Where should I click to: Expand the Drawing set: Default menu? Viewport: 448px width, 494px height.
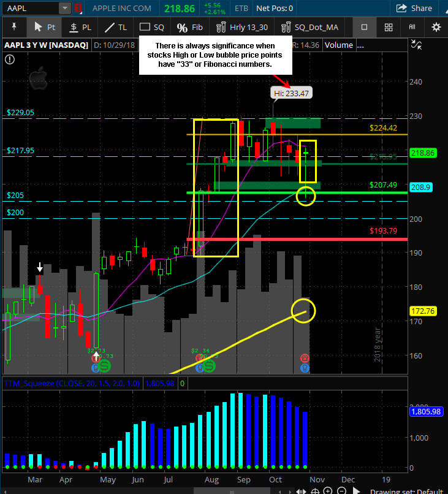(406, 491)
